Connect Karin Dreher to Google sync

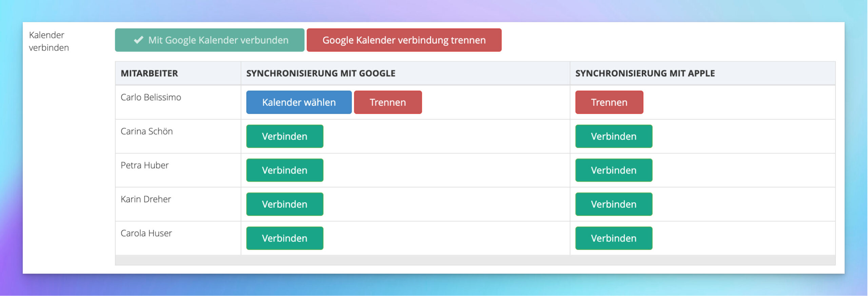284,204
